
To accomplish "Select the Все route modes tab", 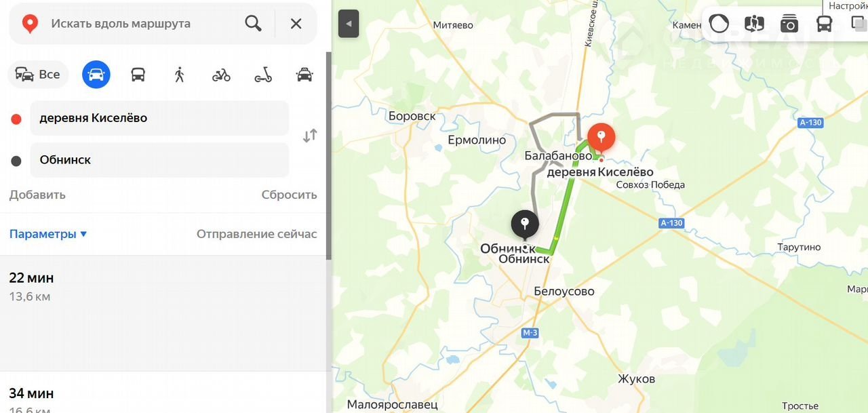I will [39, 75].
